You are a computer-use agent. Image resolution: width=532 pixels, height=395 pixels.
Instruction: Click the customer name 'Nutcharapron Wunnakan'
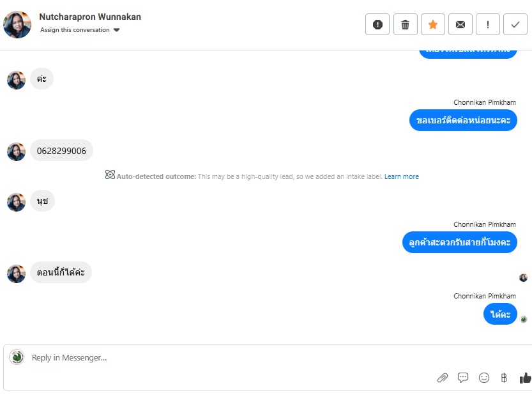pyautogui.click(x=90, y=17)
